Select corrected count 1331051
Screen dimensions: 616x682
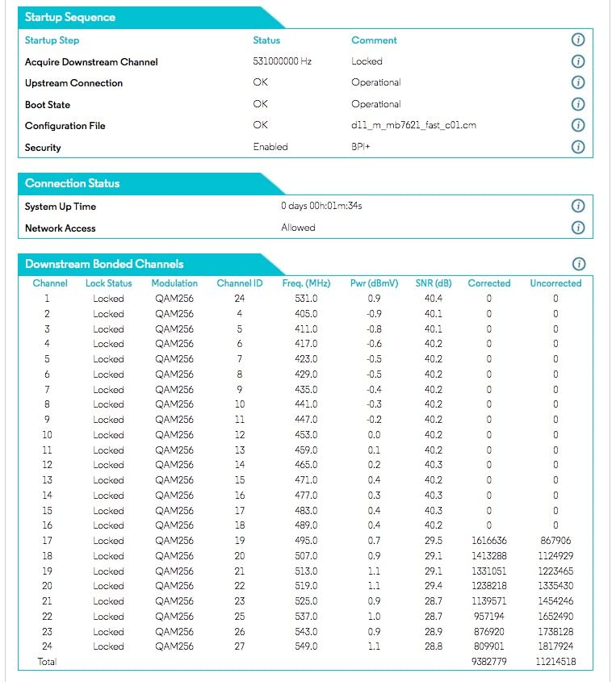pyautogui.click(x=489, y=571)
